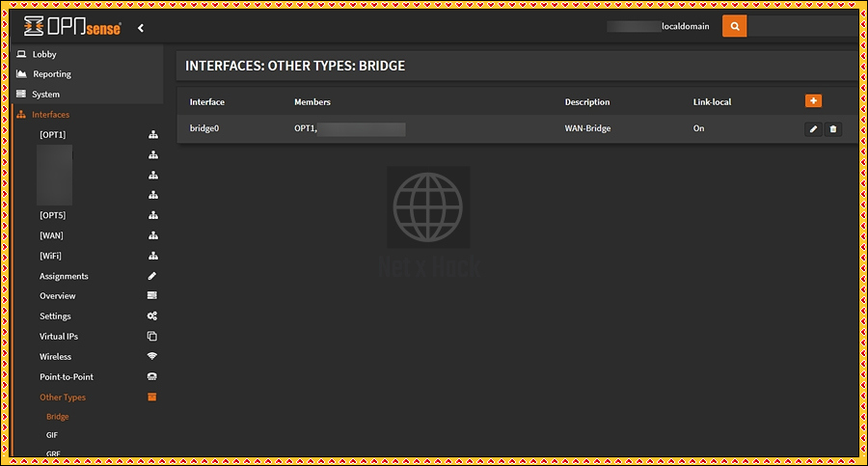The height and width of the screenshot is (466, 868).
Task: Click the search input field
Action: [799, 27]
